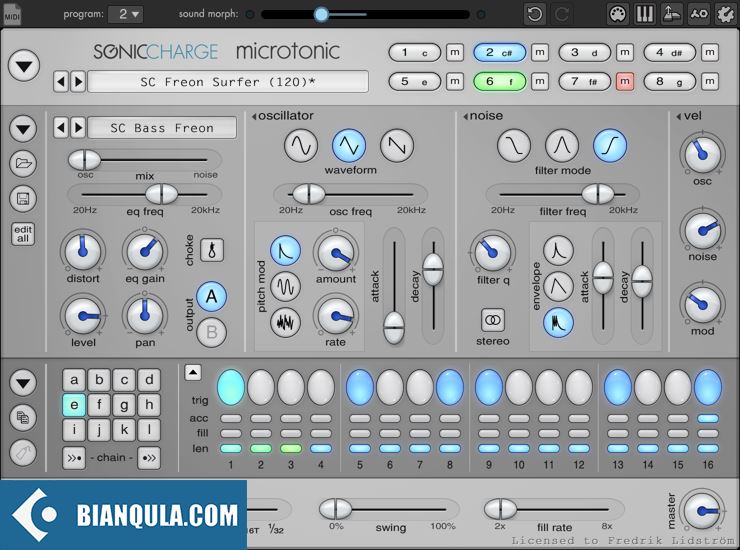Open main preset menu arrow
Image resolution: width=740 pixels, height=550 pixels.
[24, 66]
